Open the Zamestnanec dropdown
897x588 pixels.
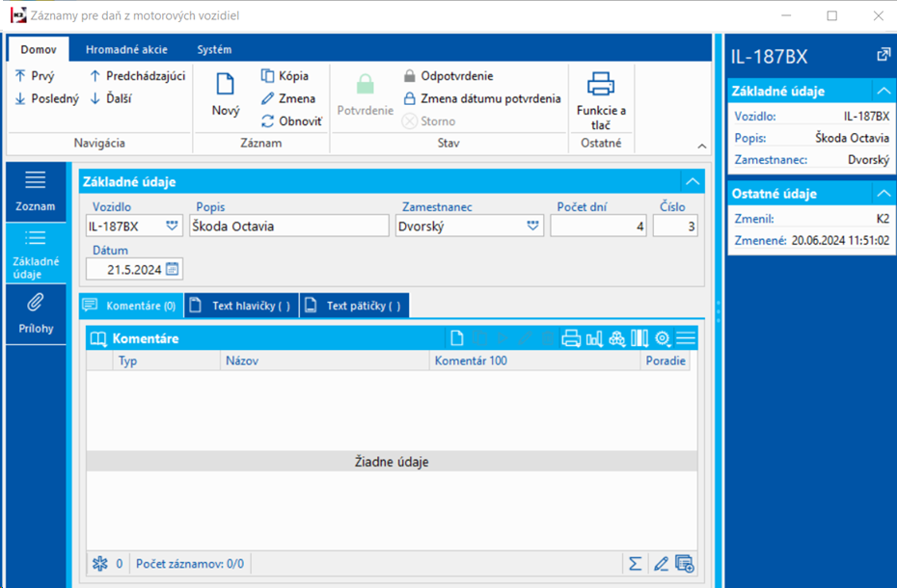[532, 226]
